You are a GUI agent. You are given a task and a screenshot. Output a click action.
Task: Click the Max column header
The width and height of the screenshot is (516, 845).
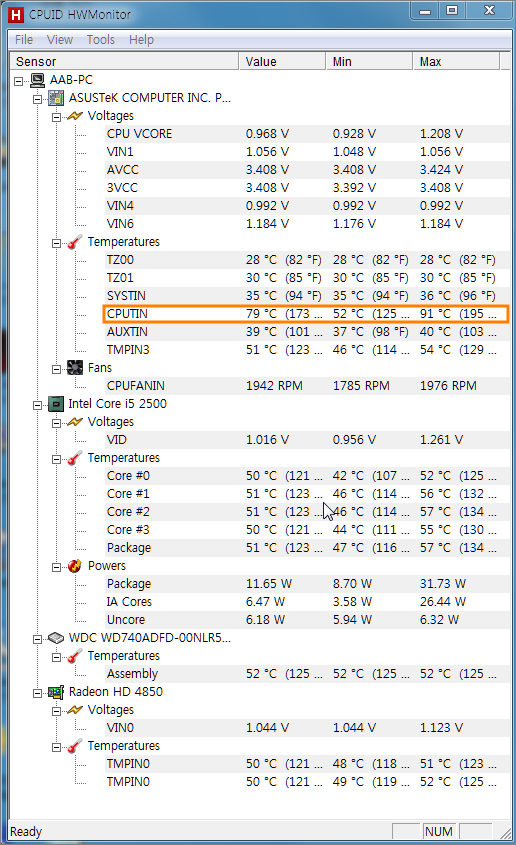456,61
